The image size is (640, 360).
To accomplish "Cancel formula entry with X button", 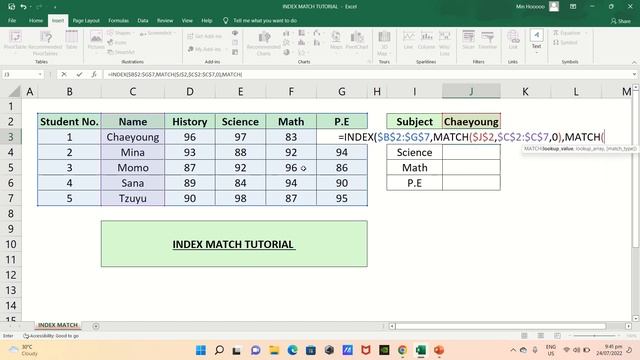I will (x=64, y=74).
